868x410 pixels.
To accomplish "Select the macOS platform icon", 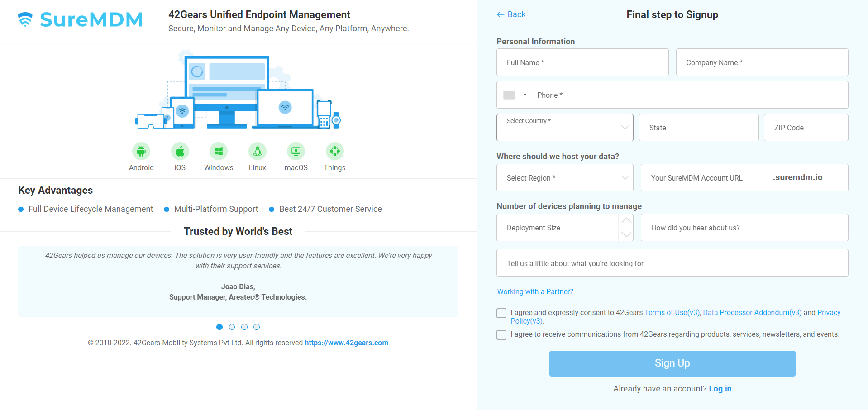I will point(296,151).
